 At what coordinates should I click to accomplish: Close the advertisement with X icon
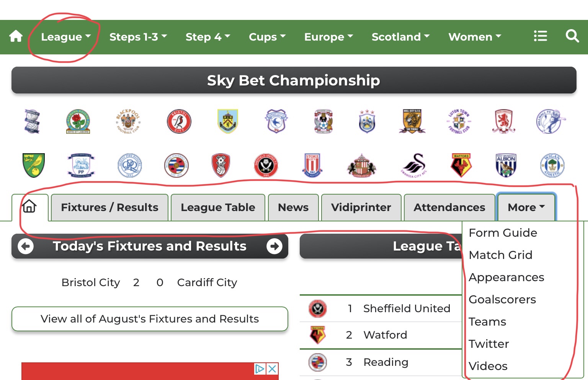coord(272,369)
